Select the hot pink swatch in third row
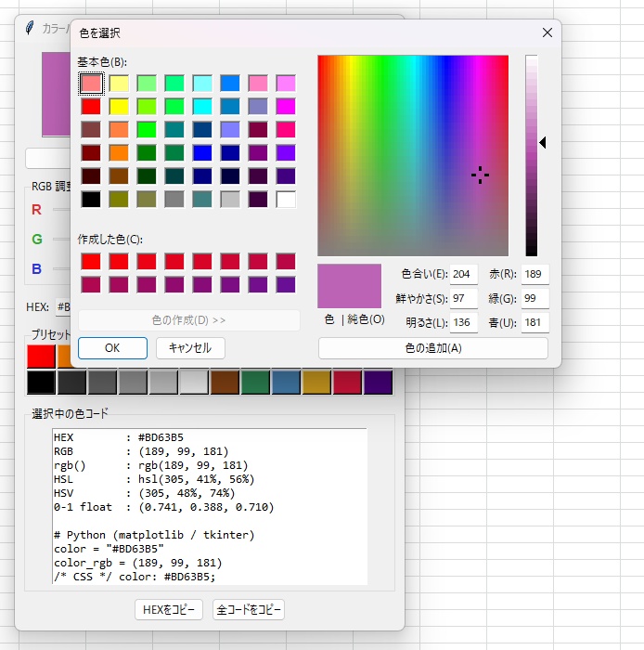The width and height of the screenshot is (644, 650). (286, 130)
